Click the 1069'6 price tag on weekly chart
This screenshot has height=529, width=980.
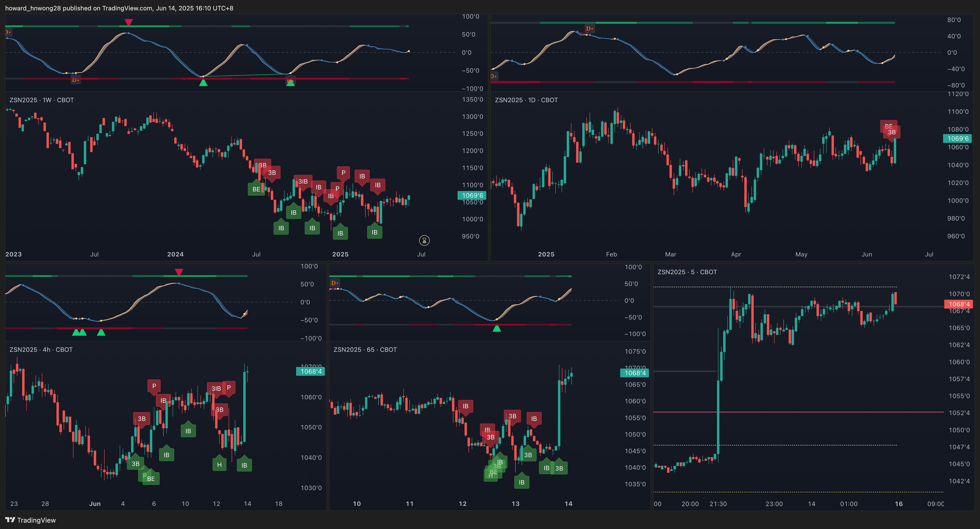(x=472, y=195)
